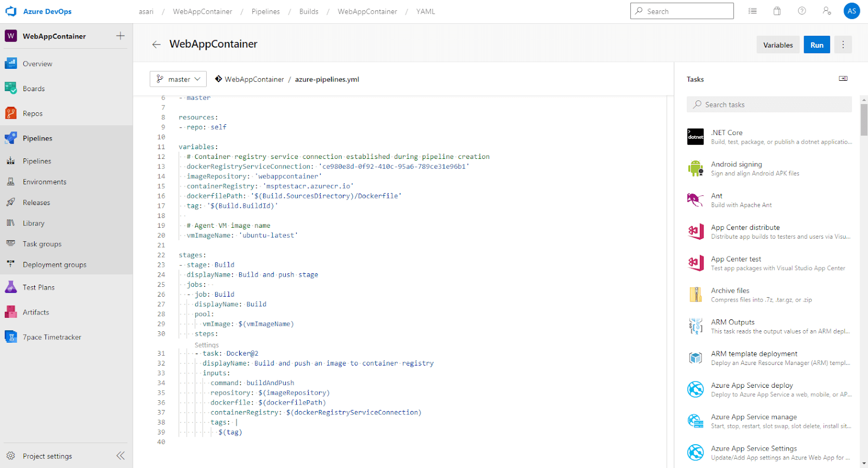868x468 pixels.
Task: Place cursor on line 34 'command: buildAndPush'
Action: (252, 383)
